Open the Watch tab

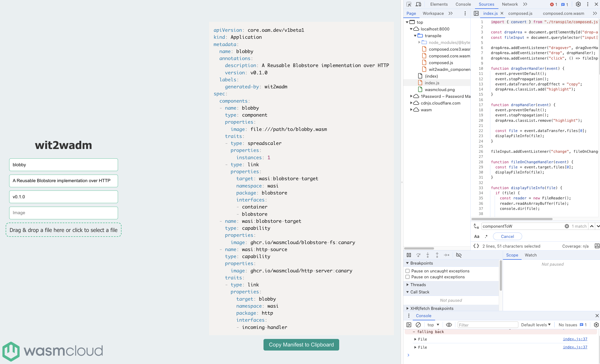pos(530,255)
